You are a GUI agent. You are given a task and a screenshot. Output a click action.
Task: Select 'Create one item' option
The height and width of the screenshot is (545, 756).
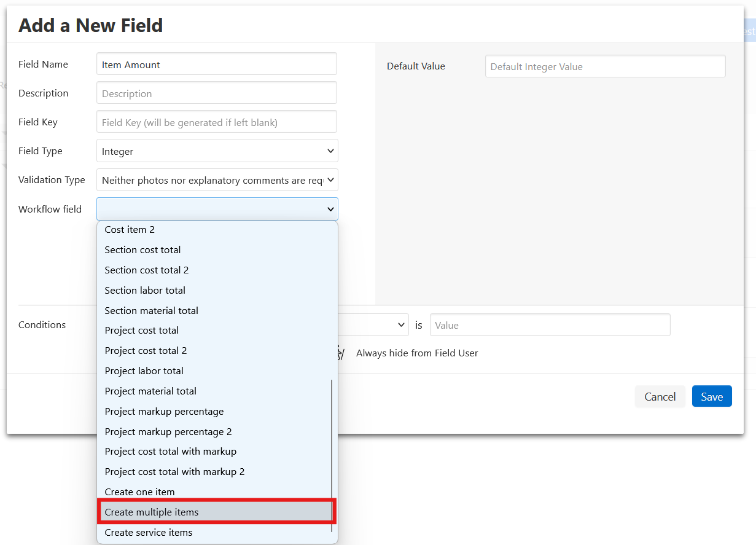[215, 492]
